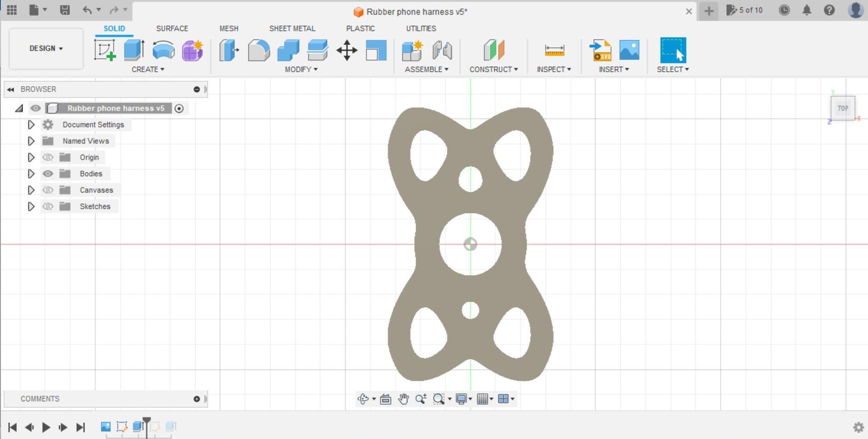Click the New Component icon

coord(412,50)
